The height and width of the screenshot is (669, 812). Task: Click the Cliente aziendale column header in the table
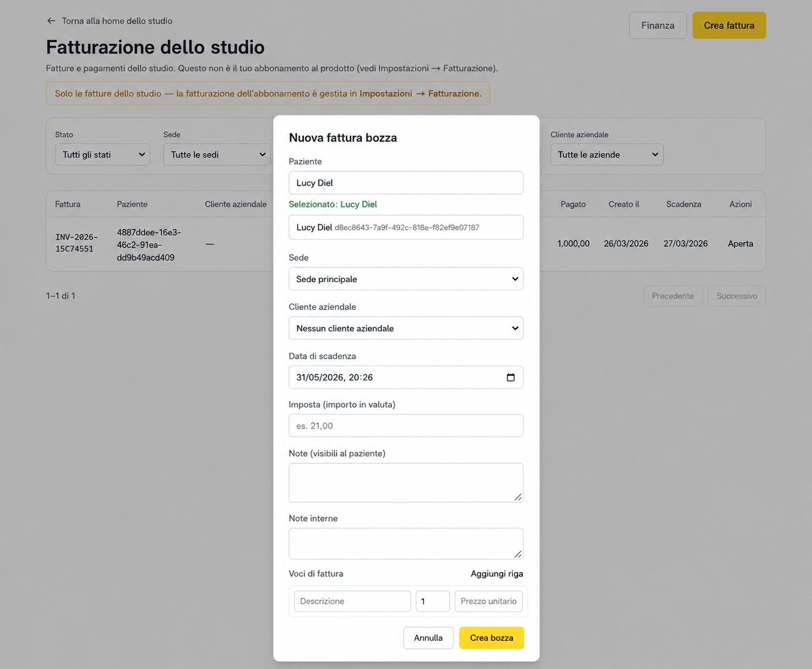[236, 204]
